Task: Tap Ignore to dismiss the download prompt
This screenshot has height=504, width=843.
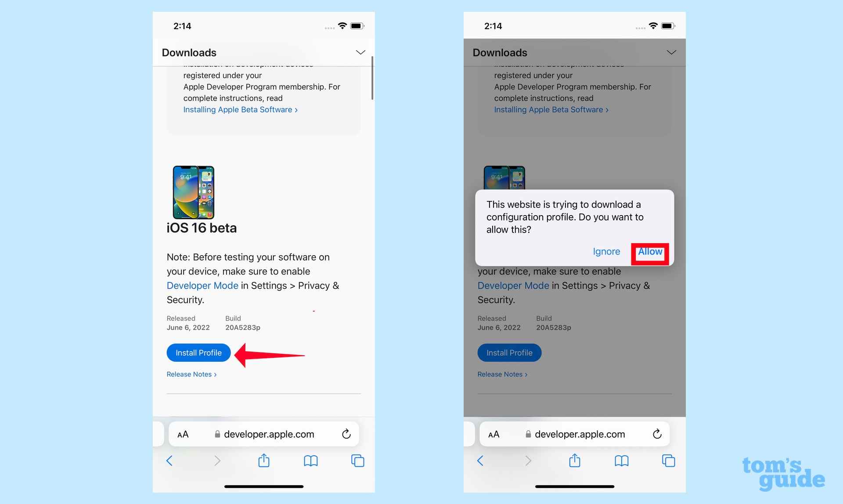Action: 606,252
